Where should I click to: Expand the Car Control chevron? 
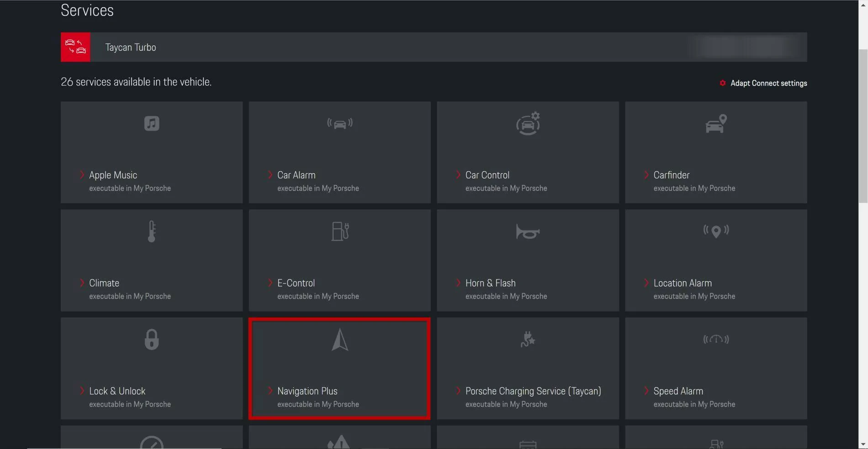pyautogui.click(x=458, y=175)
